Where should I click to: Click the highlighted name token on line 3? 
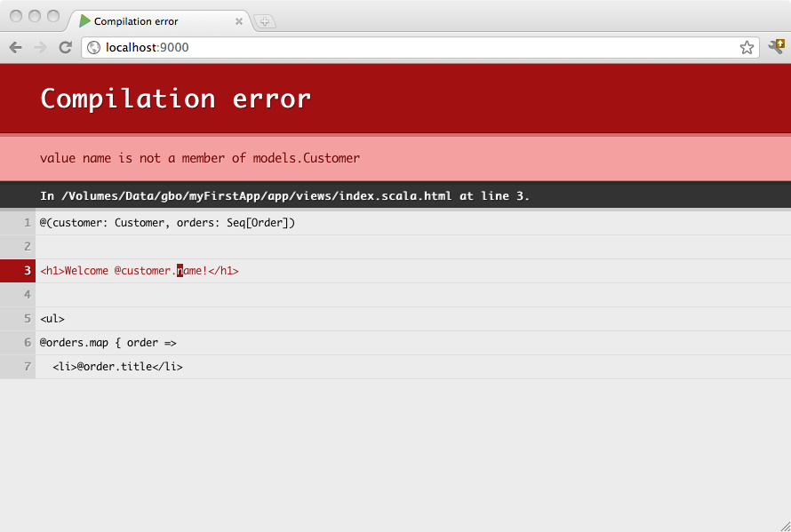[180, 270]
